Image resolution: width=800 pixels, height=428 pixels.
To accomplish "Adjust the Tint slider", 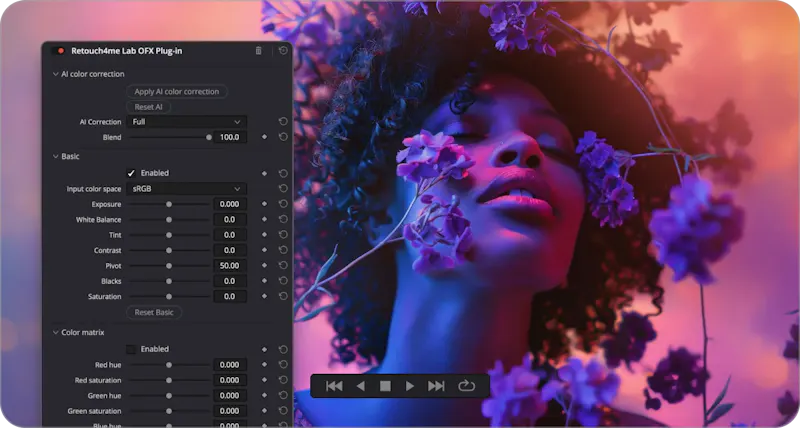I will click(169, 235).
